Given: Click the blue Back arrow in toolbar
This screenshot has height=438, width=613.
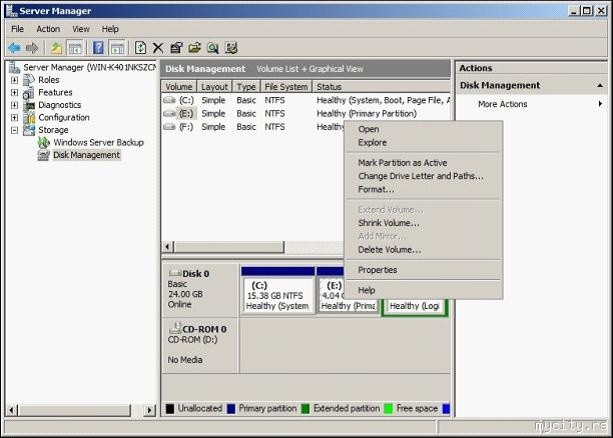Looking at the screenshot, I should [x=14, y=48].
